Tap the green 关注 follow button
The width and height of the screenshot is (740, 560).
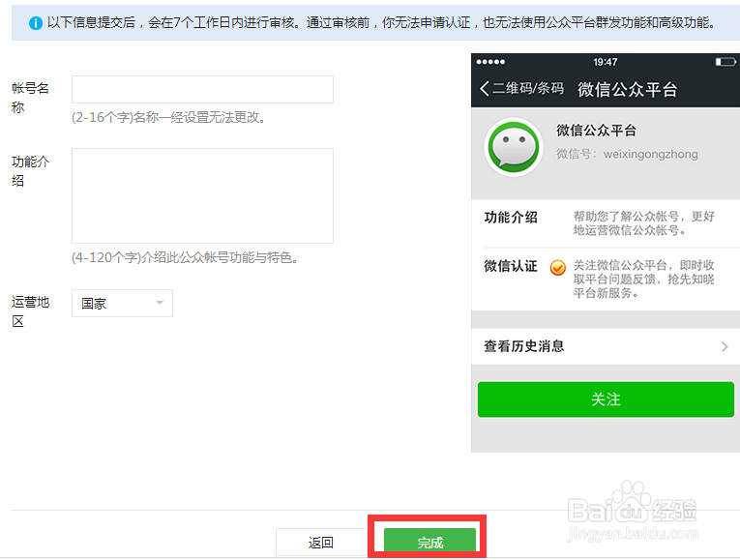tap(606, 399)
